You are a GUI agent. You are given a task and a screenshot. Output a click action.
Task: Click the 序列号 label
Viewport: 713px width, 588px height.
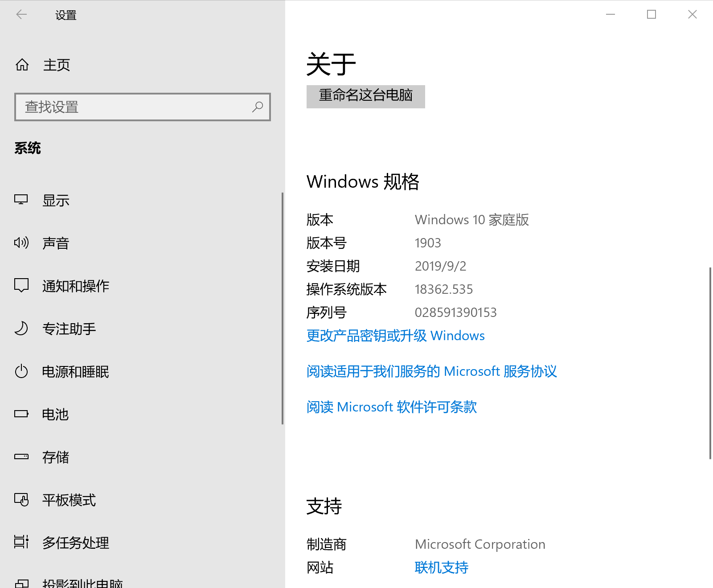pyautogui.click(x=327, y=313)
